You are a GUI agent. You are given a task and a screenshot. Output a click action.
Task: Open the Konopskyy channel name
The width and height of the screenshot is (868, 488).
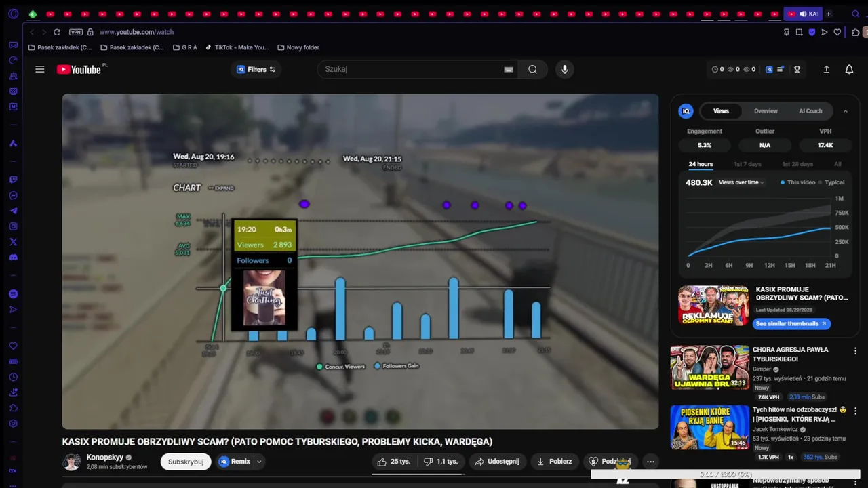click(x=105, y=457)
